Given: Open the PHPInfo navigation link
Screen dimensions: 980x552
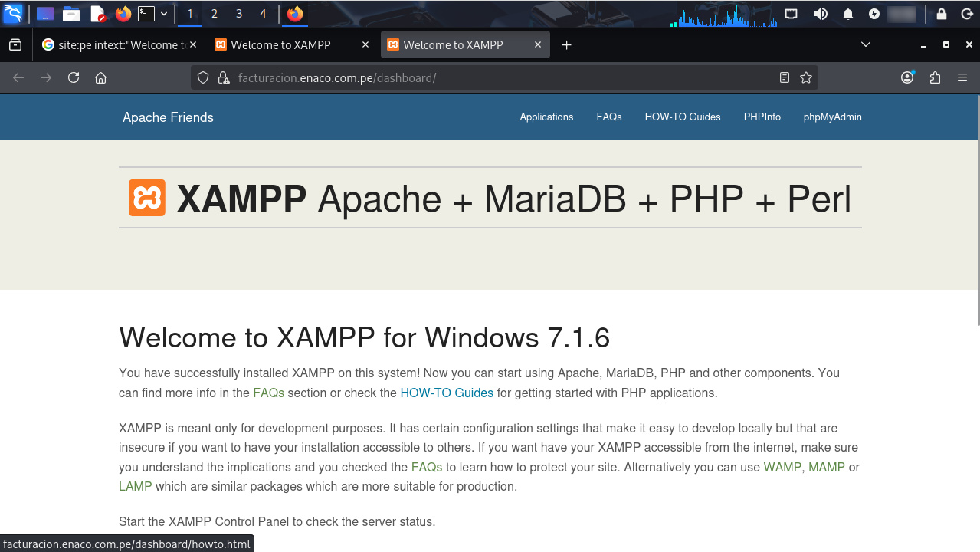Looking at the screenshot, I should [x=762, y=117].
